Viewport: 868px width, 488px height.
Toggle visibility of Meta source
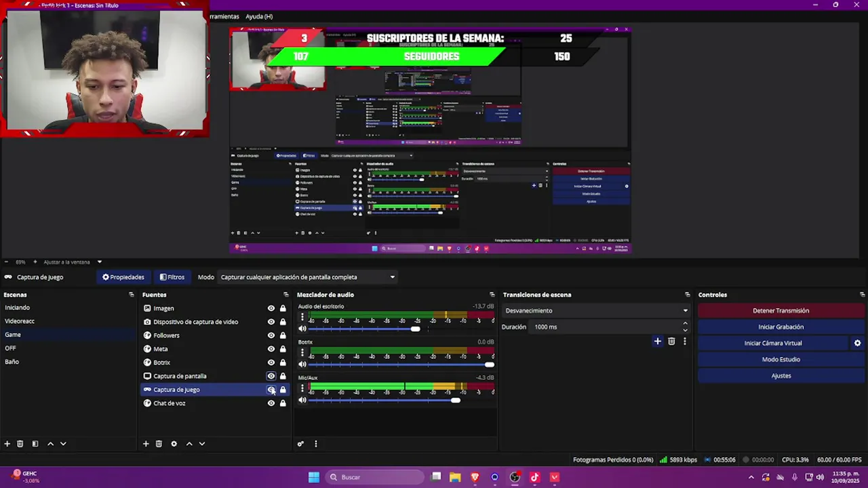click(271, 349)
